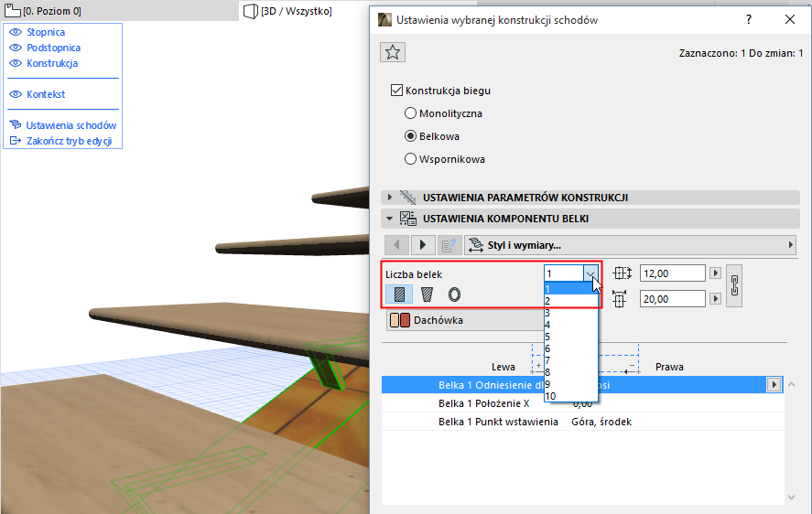
Task: Click the floor plan icon on Poziom 0 tab
Action: pyautogui.click(x=13, y=11)
